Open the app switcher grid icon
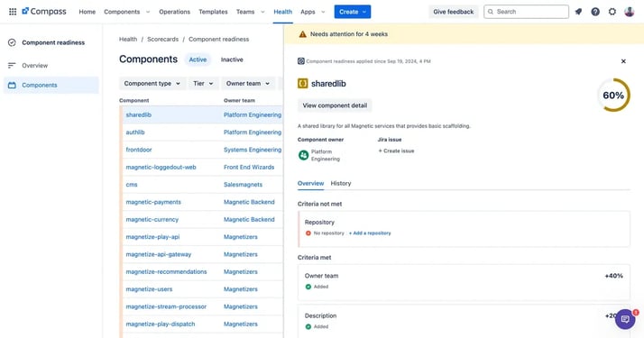 [13, 12]
